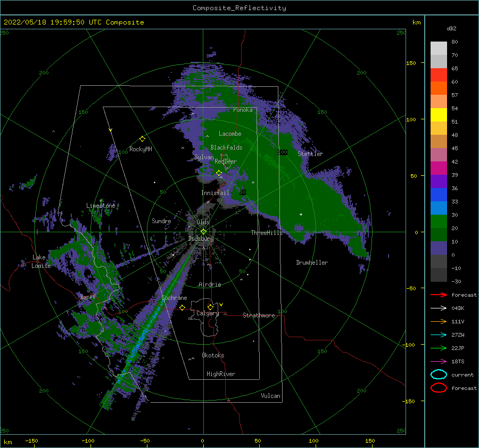Click the yellow radar-site diamond near Olds
Image resolution: width=479 pixels, height=448 pixels.
click(203, 232)
